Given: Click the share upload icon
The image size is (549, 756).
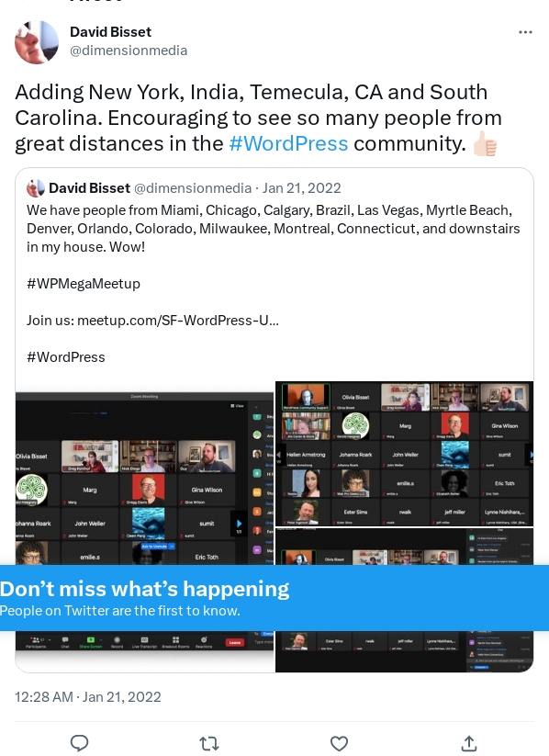Looking at the screenshot, I should [x=468, y=743].
